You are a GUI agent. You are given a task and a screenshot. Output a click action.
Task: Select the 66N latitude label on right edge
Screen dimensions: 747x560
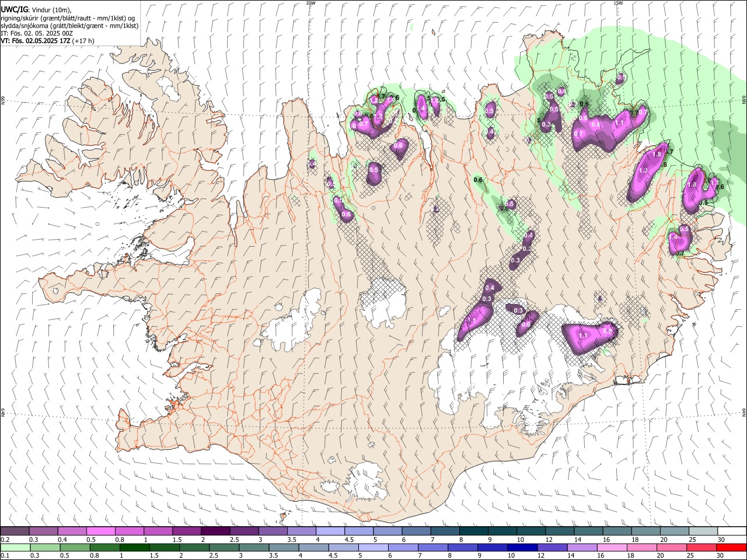[x=744, y=101]
